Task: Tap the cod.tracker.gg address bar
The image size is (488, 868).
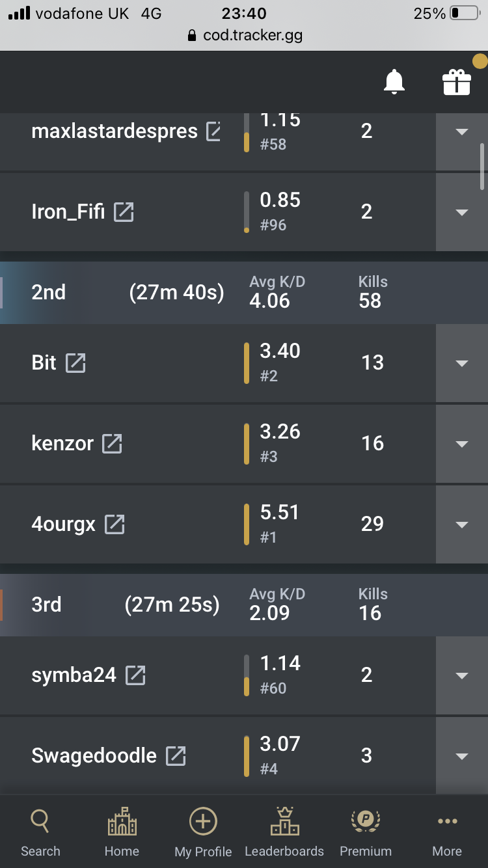Action: point(244,35)
